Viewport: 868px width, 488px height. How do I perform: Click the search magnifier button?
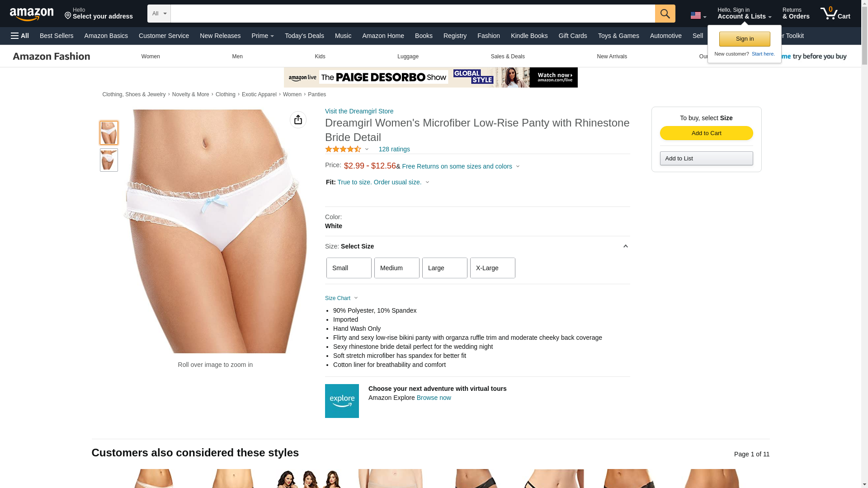pyautogui.click(x=665, y=14)
